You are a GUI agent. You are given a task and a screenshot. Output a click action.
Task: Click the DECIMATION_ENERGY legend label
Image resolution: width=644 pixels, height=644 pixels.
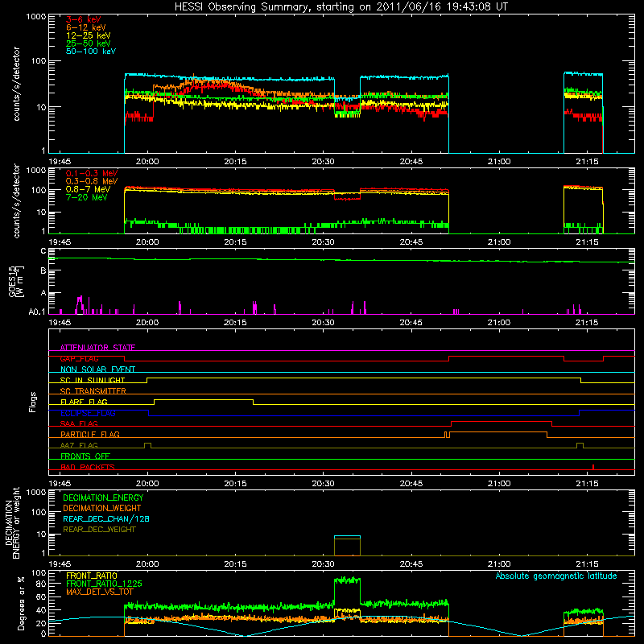coord(103,497)
